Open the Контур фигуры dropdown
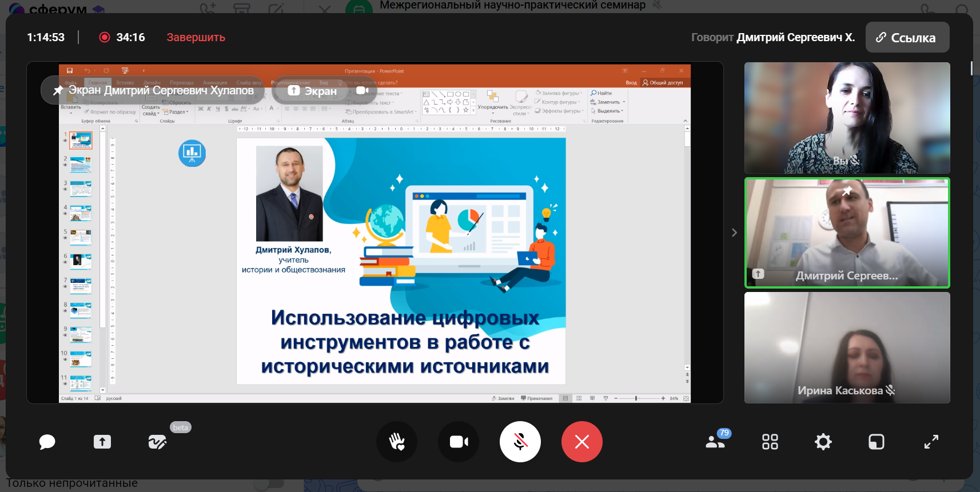This screenshot has height=492, width=980. (557, 102)
